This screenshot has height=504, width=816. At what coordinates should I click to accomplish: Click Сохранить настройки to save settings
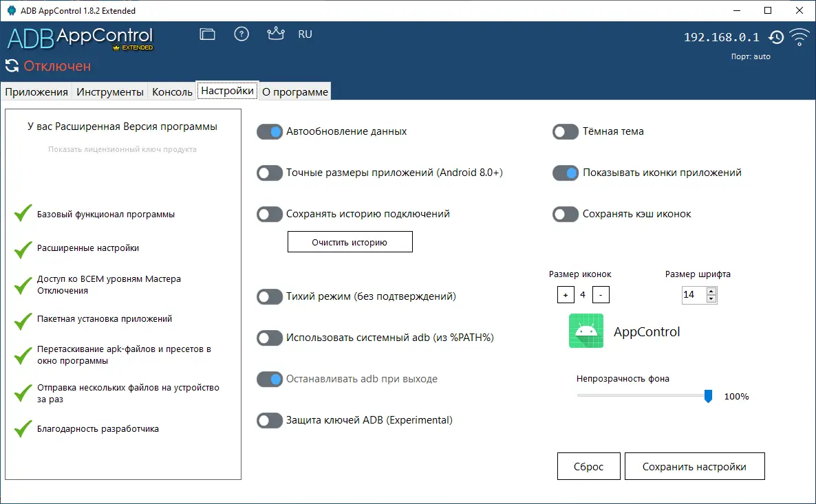coord(694,465)
